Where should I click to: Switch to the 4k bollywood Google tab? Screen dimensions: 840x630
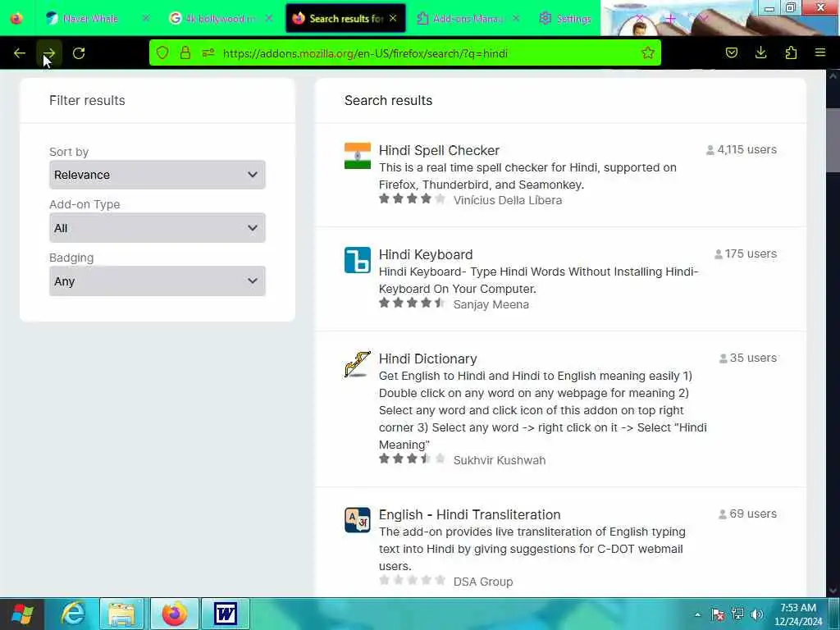(220, 18)
